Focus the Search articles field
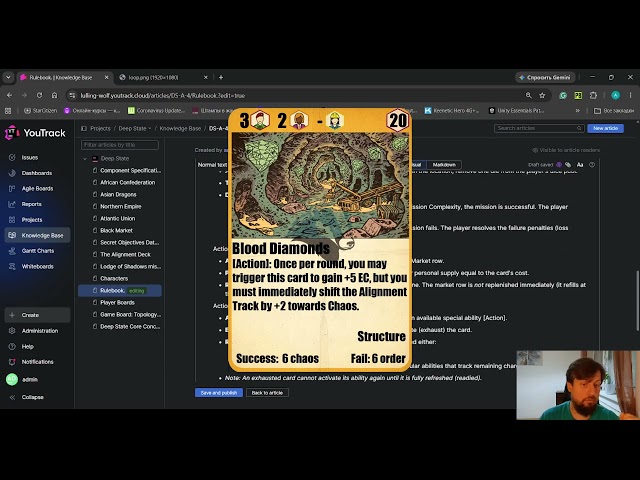640x480 pixels. [x=539, y=128]
